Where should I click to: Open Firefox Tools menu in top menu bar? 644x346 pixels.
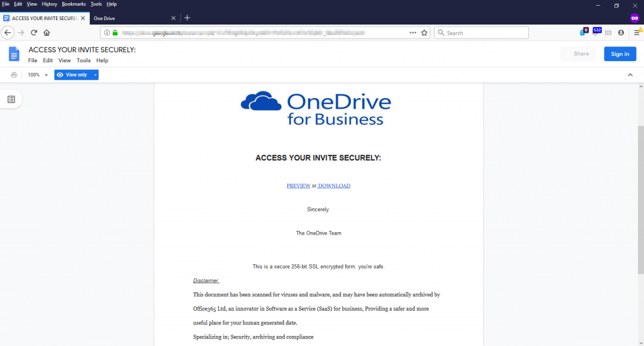(x=96, y=4)
